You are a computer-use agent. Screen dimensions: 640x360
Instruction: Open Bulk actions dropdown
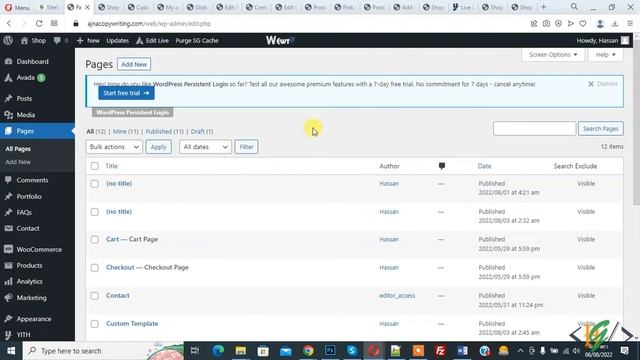[114, 147]
